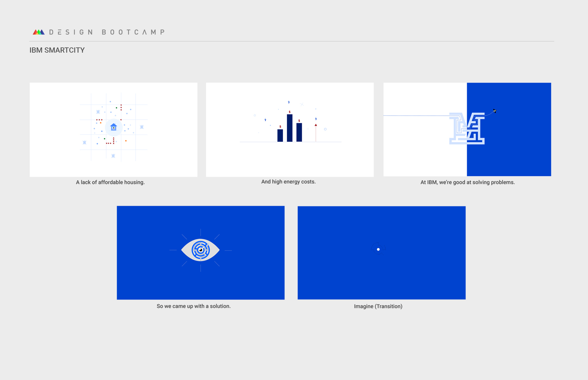Click the IBM maze letter graphic
Screen dimensions: 588x380
point(467,128)
